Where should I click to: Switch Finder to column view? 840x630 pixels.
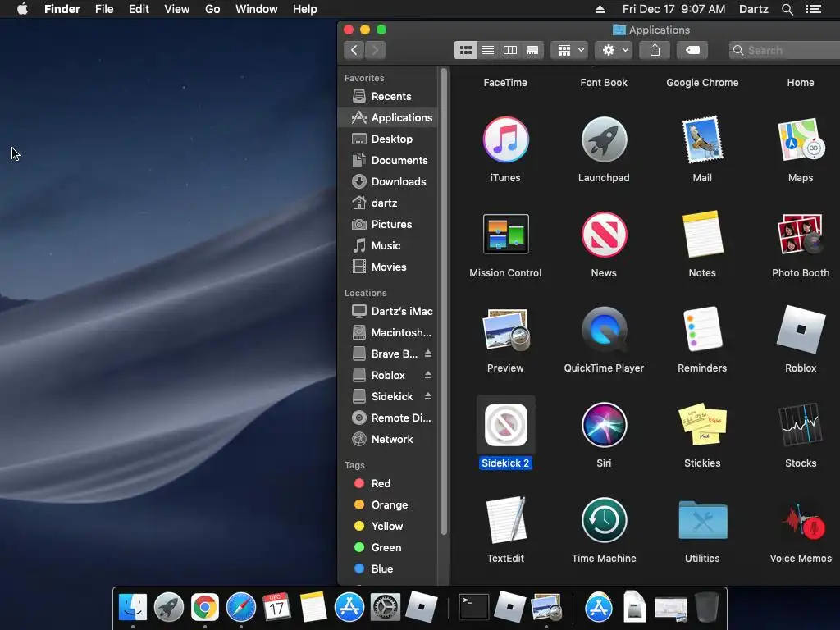(x=510, y=50)
